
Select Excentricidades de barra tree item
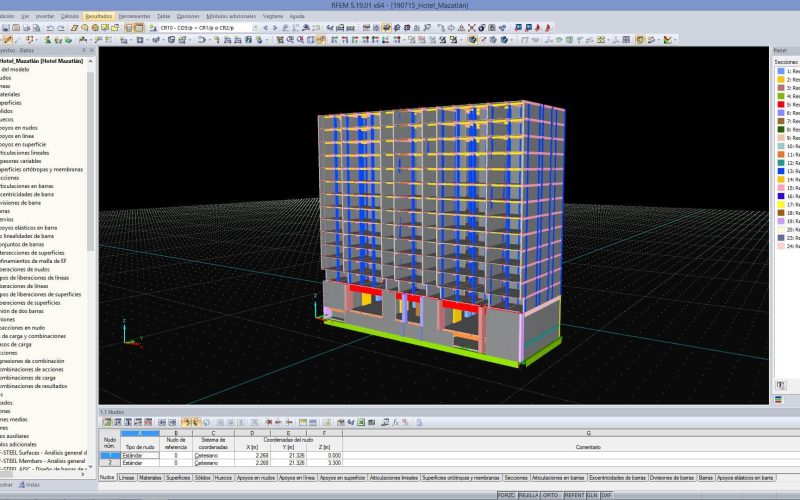(27, 194)
